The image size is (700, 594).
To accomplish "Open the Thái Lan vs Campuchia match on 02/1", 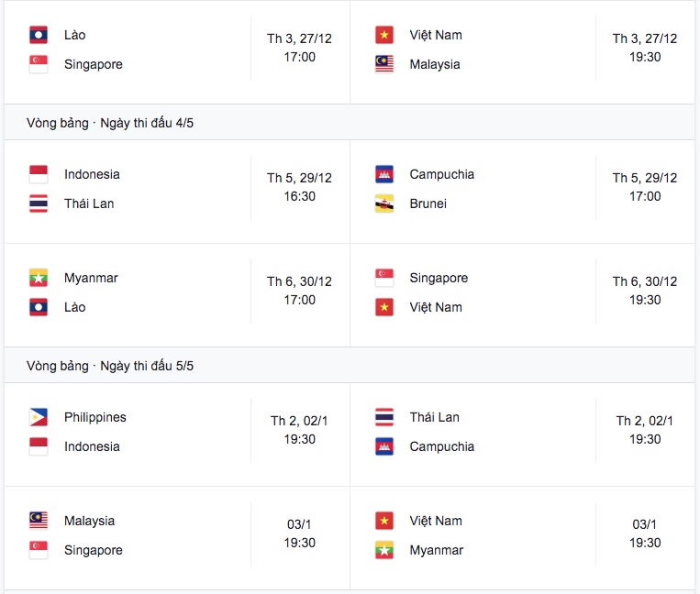I will coord(522,434).
